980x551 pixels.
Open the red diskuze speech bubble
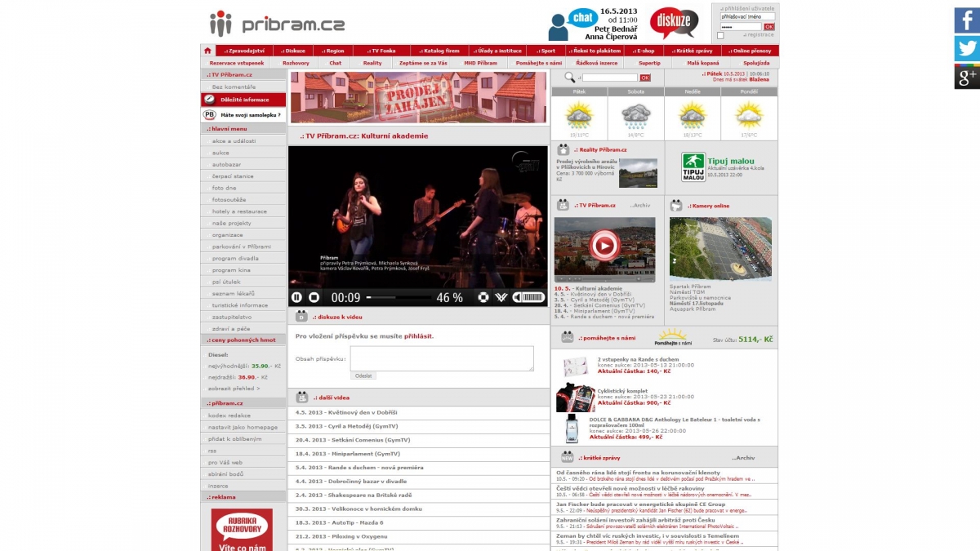(x=675, y=23)
